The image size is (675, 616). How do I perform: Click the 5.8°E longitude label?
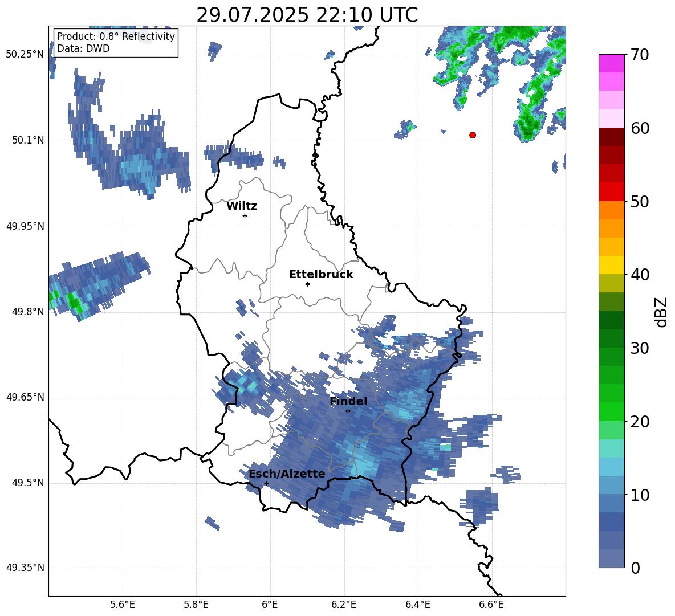(196, 605)
